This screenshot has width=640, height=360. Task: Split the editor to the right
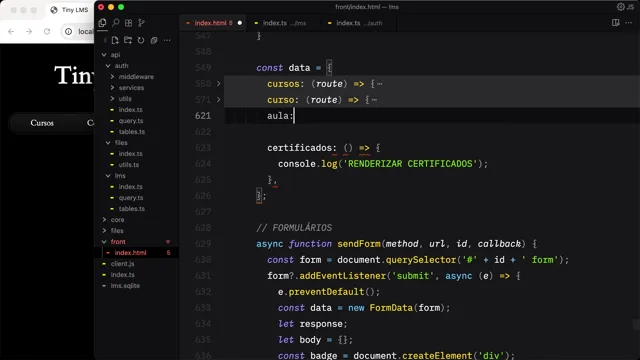pyautogui.click(x=616, y=23)
